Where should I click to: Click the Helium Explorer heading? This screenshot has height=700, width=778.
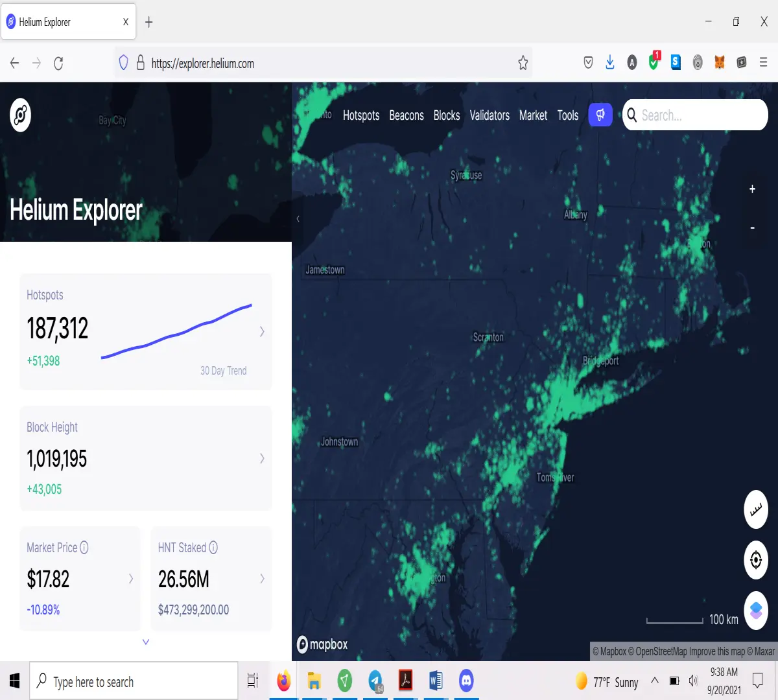76,210
